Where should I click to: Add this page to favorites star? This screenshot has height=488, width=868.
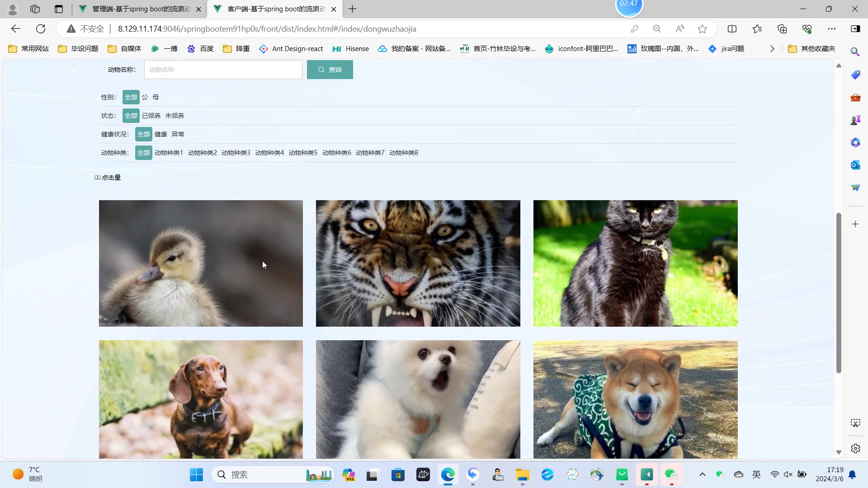pyautogui.click(x=702, y=29)
